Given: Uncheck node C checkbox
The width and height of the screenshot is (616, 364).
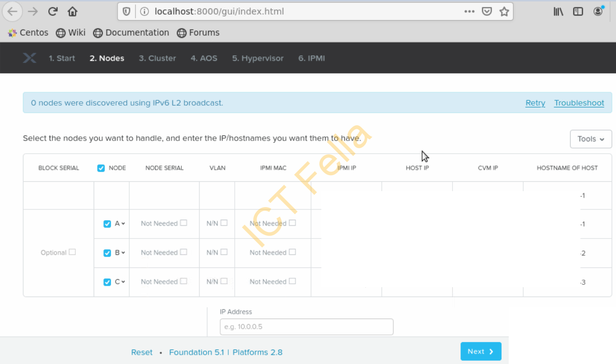Looking at the screenshot, I should [x=107, y=282].
